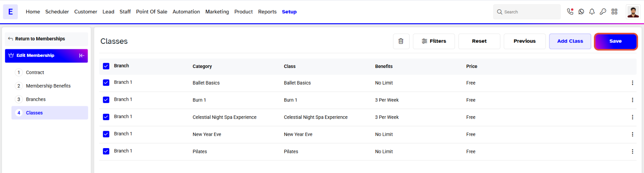
Task: Click the Add Class button
Action: [x=570, y=41]
